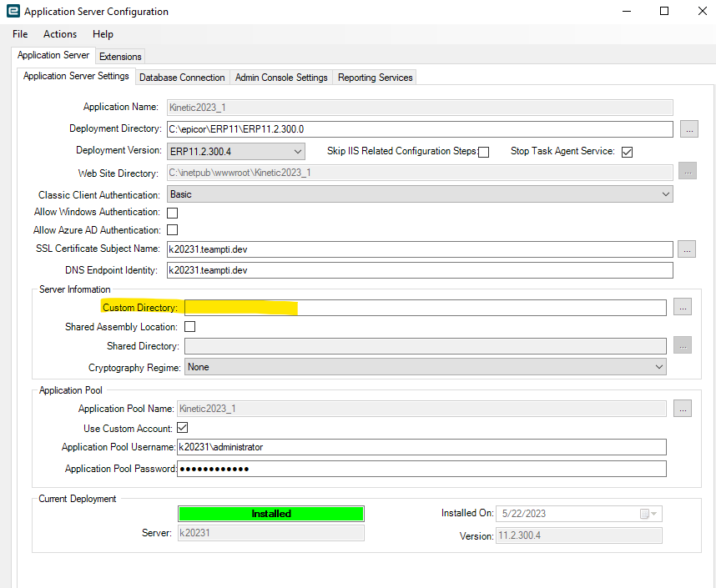Switch to the Database Connection tab
The height and width of the screenshot is (588, 716).
point(182,78)
